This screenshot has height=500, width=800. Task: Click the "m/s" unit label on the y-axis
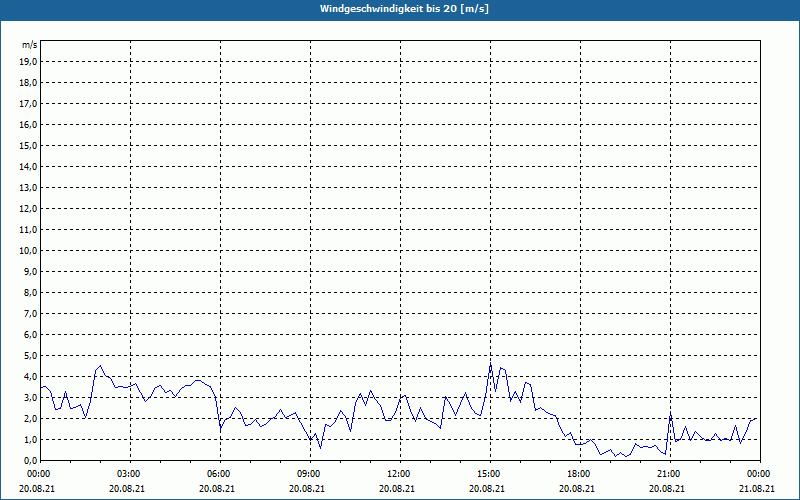30,45
